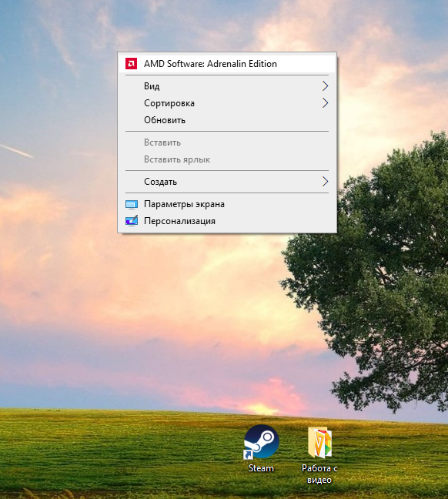Select the Работа с видео folder icon
The width and height of the screenshot is (448, 499).
(319, 442)
